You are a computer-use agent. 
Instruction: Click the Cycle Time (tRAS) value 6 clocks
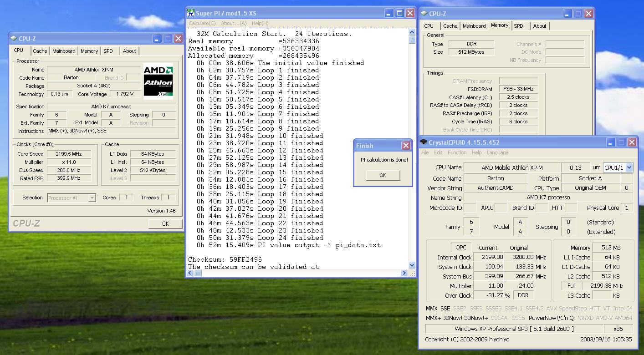(x=518, y=122)
